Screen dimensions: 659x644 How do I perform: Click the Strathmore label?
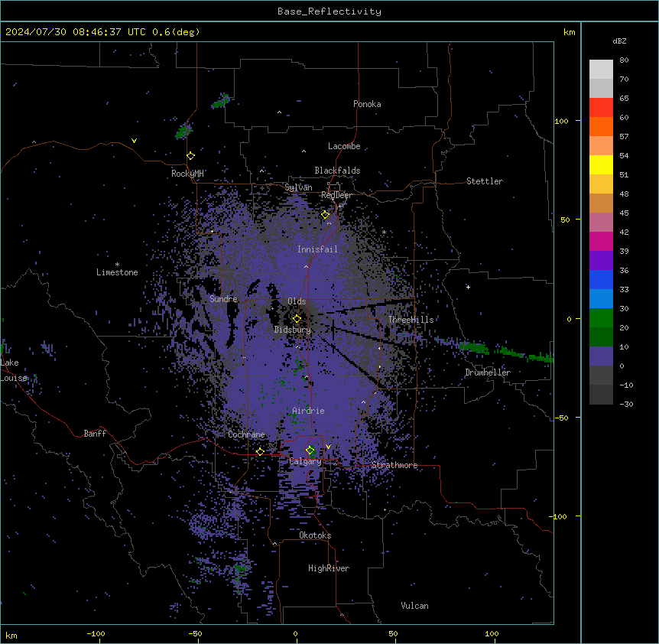(x=394, y=465)
